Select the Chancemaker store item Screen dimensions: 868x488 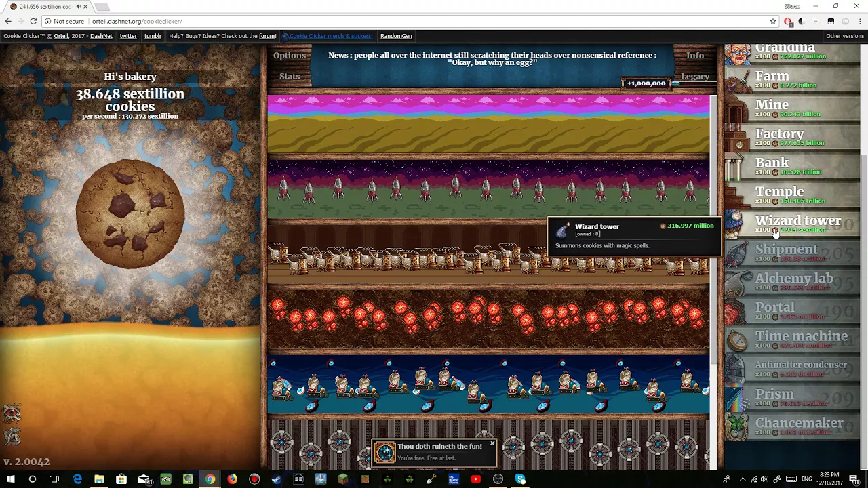(792, 427)
